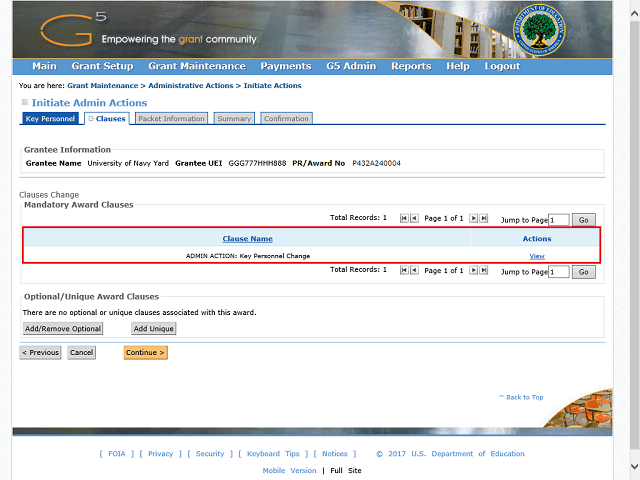Click lower Jump to Page input field
The width and height of the screenshot is (640, 480).
click(x=558, y=272)
